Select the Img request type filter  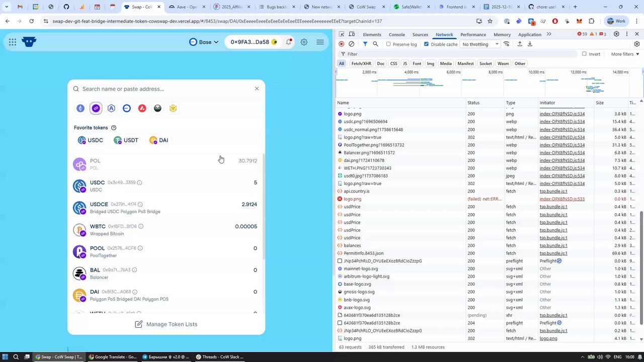tap(430, 63)
